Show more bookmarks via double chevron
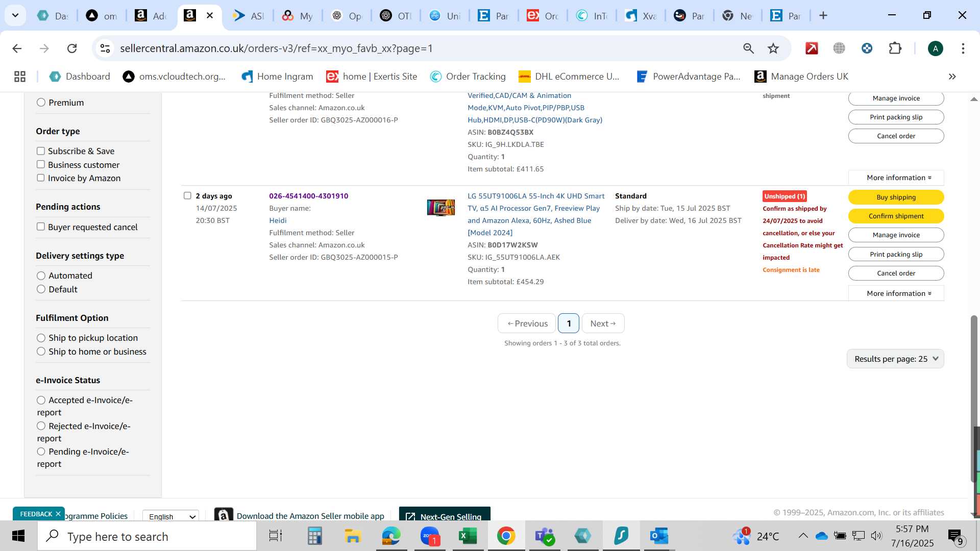 (952, 77)
